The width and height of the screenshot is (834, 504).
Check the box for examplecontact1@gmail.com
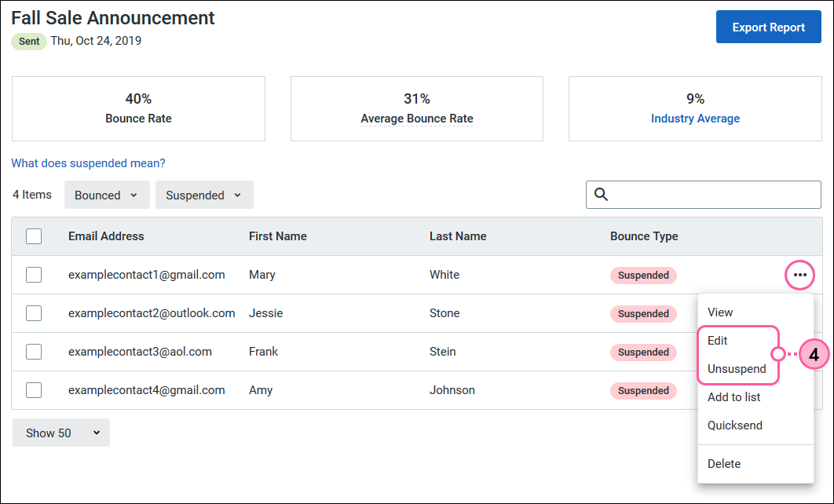(x=34, y=275)
